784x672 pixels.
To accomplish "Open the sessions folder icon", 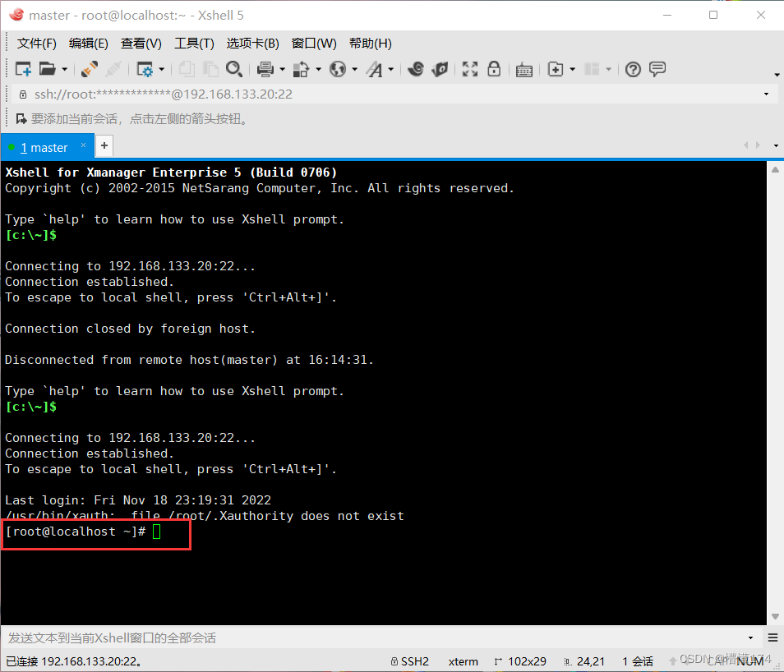I will (47, 69).
